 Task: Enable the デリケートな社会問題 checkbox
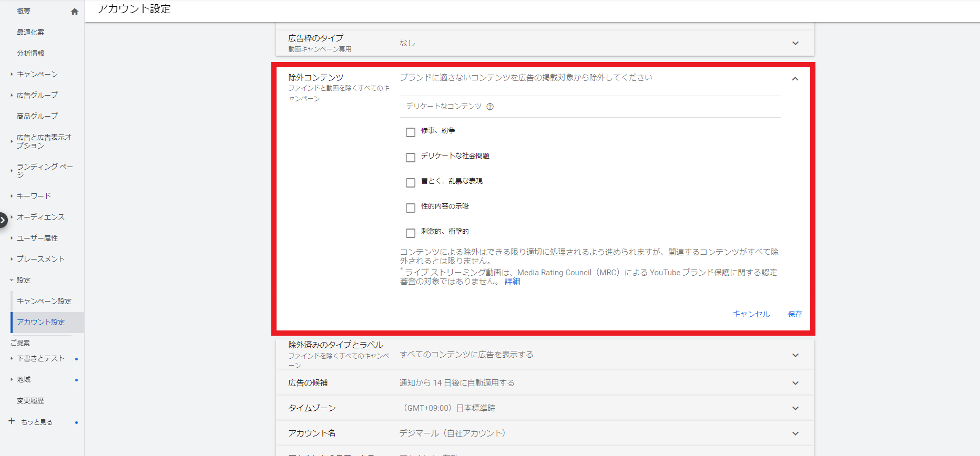point(411,158)
